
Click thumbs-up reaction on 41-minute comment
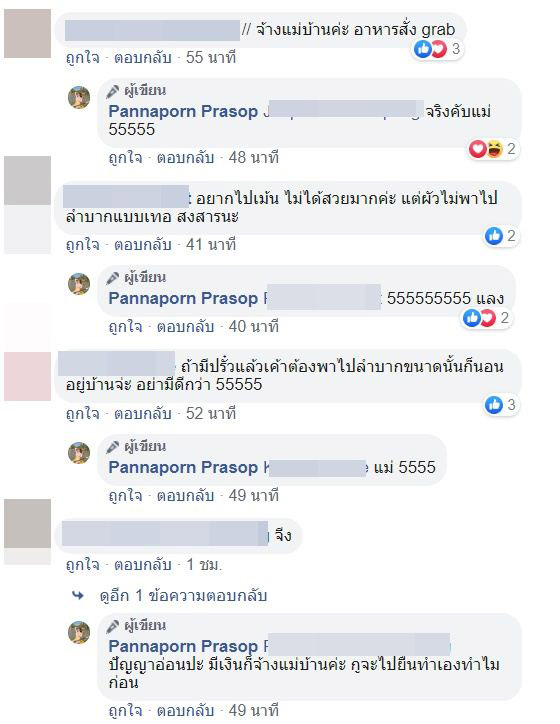494,236
